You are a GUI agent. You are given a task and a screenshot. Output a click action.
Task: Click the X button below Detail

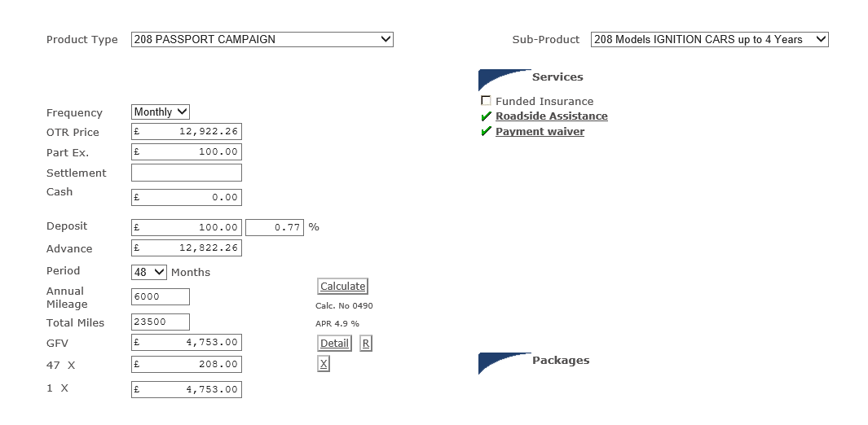point(324,364)
